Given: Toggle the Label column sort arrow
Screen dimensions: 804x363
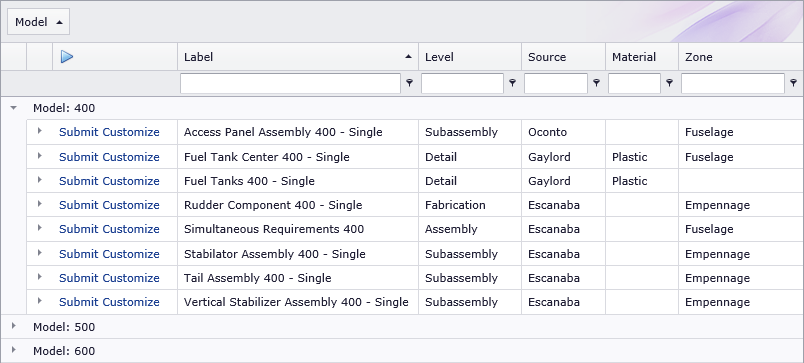Looking at the screenshot, I should tap(408, 57).
